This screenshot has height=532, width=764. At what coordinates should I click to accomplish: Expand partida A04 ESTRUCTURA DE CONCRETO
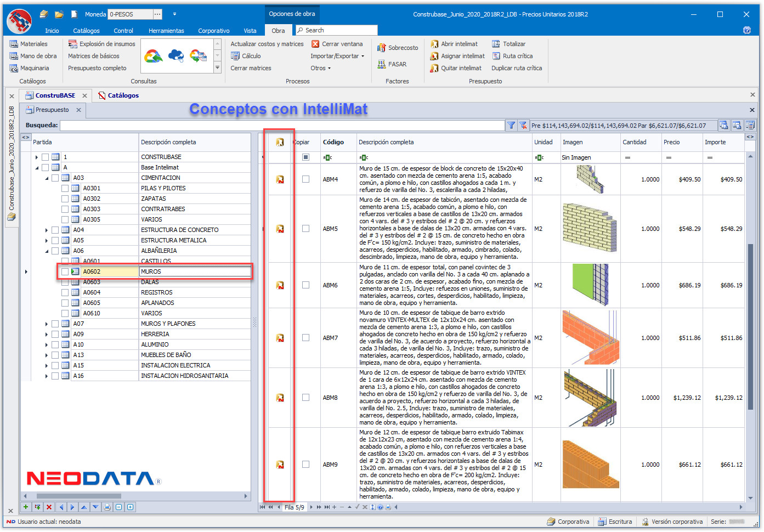pyautogui.click(x=47, y=230)
